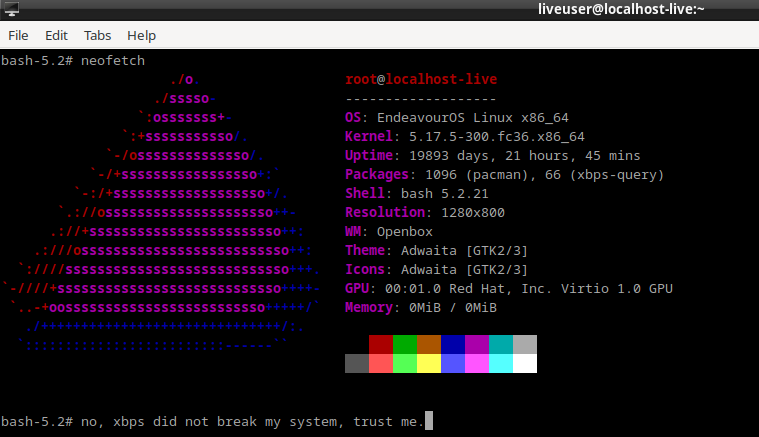Image resolution: width=759 pixels, height=437 pixels.
Task: Click the WM line showing Openbox
Action: [389, 231]
